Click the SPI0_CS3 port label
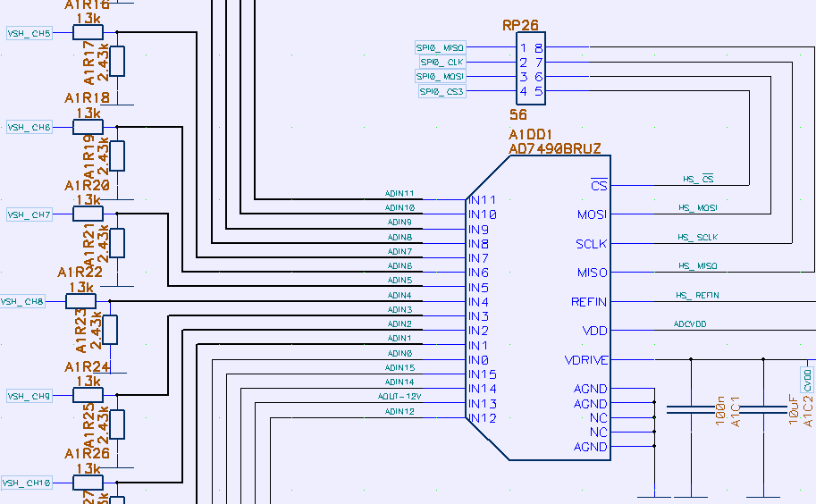The height and width of the screenshot is (504, 816). pyautogui.click(x=441, y=91)
